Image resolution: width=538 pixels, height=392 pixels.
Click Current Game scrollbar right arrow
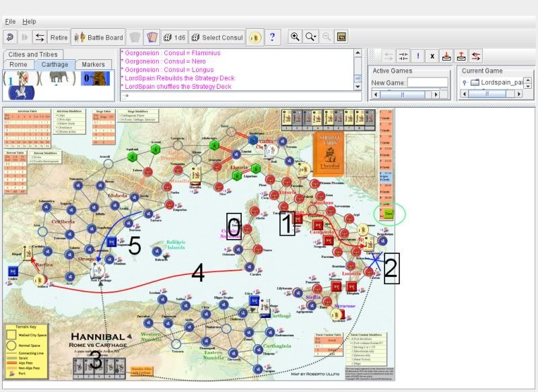pyautogui.click(x=519, y=94)
